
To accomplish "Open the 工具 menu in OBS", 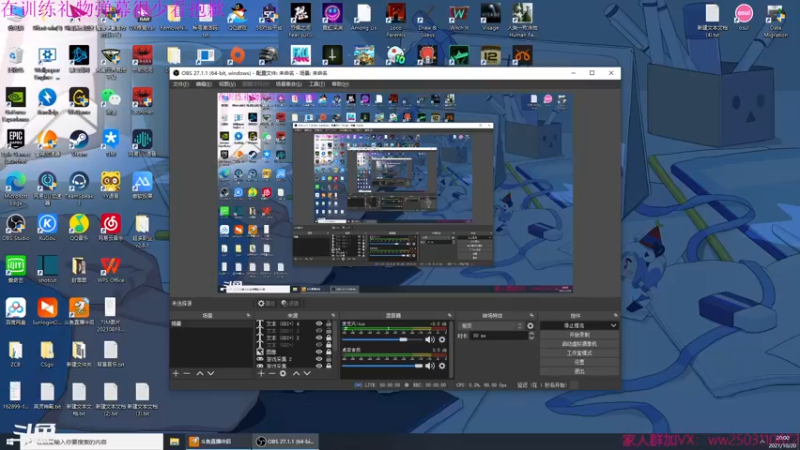I will tap(316, 84).
